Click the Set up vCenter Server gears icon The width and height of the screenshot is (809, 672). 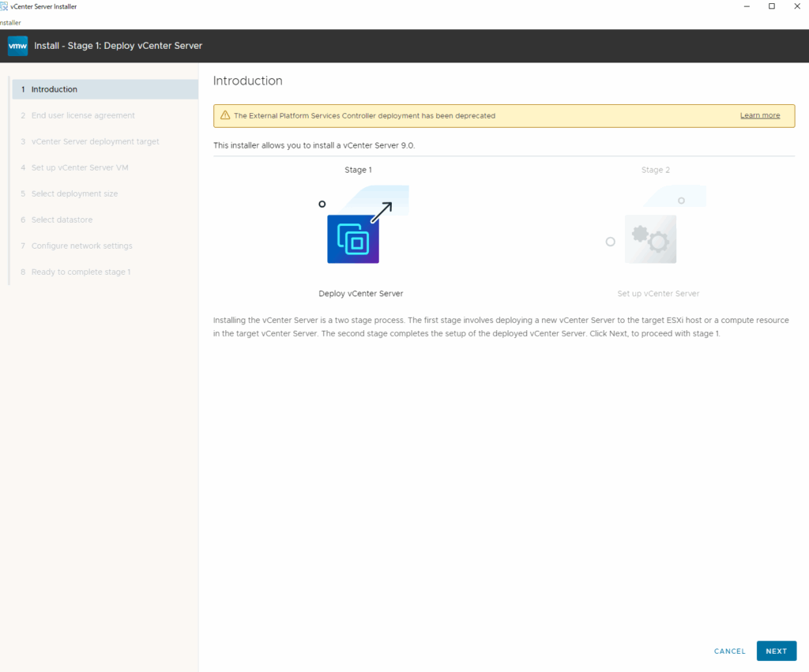649,238
